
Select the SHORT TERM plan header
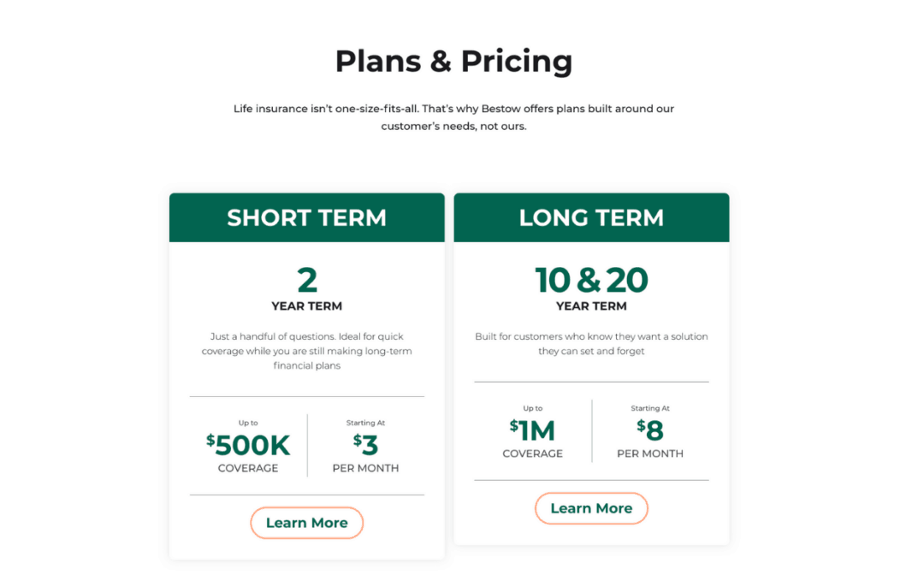point(306,217)
